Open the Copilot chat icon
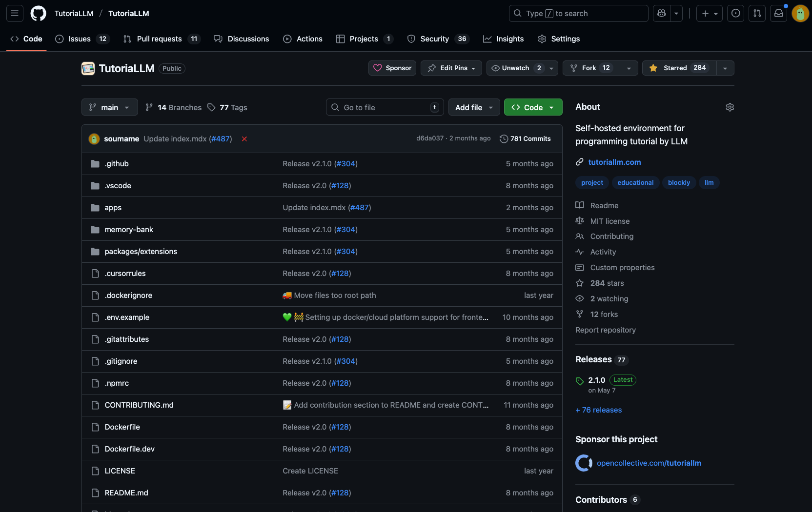812x512 pixels. [x=662, y=13]
